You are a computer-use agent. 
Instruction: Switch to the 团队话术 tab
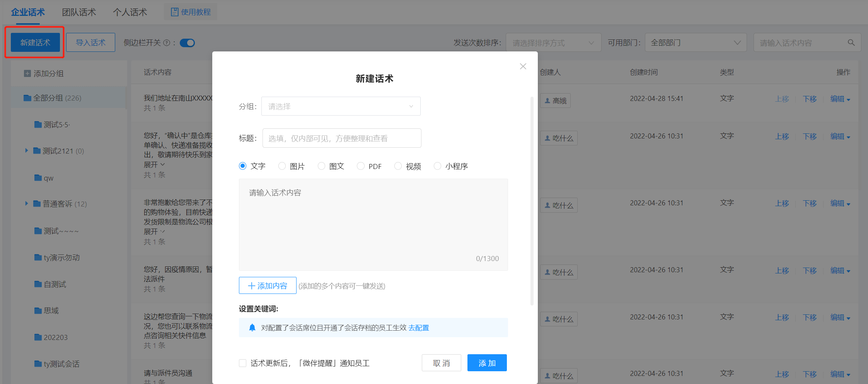(x=79, y=12)
